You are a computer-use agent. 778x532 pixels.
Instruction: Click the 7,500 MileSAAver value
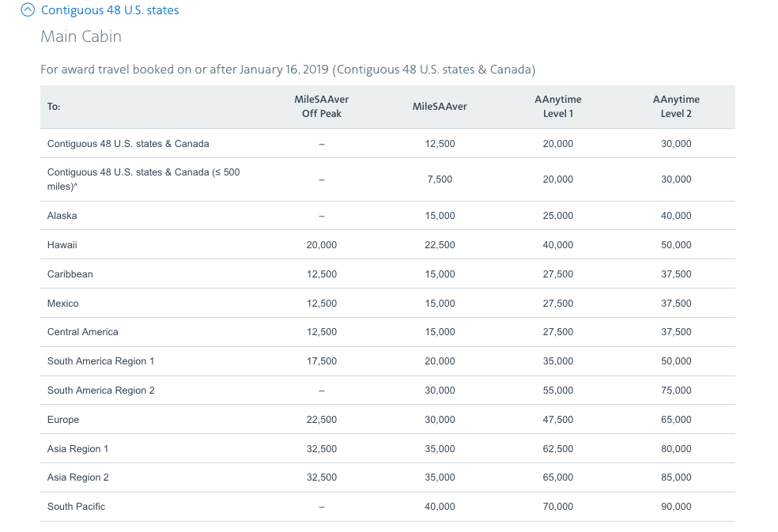(x=440, y=179)
